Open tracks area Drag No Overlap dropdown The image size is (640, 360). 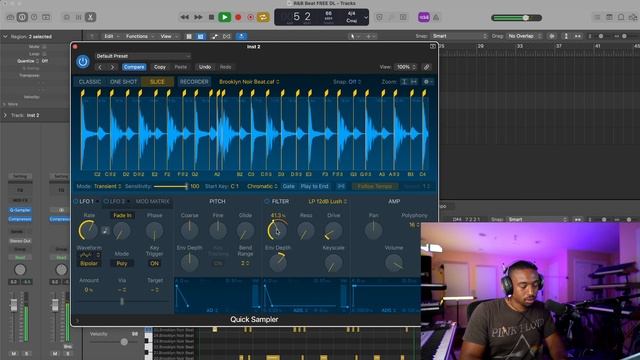524,36
